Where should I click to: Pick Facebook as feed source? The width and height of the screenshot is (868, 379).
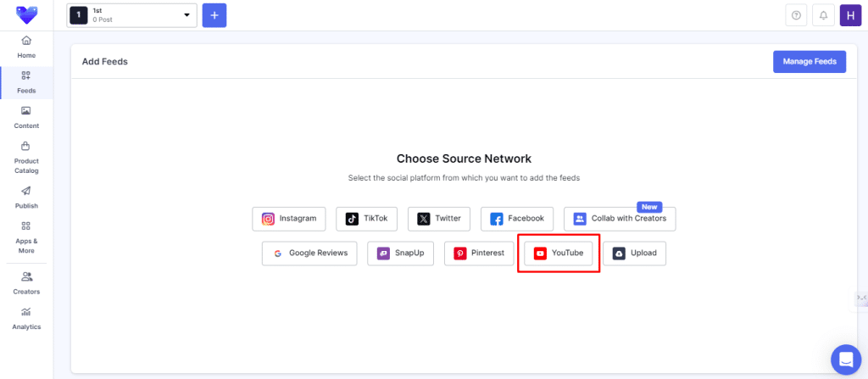tap(517, 219)
